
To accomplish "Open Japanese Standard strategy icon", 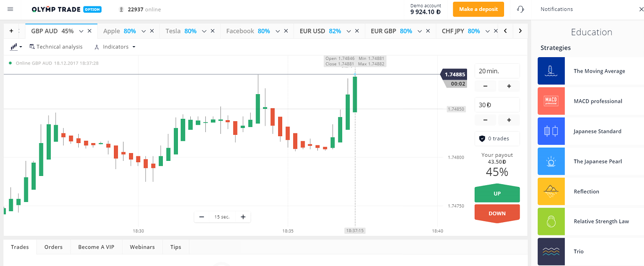I will point(551,131).
